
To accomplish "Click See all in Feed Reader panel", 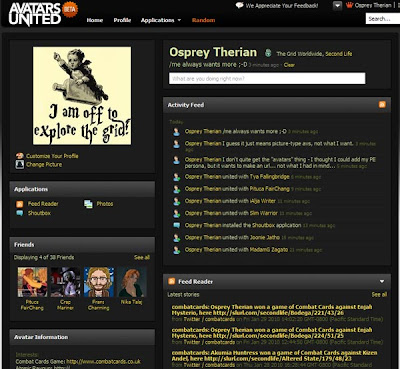I will pyautogui.click(x=379, y=295).
